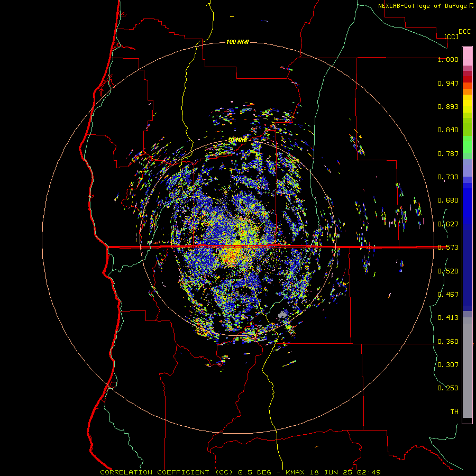The width and height of the screenshot is (476, 476).
Task: Click the 0.360 scale value
Action: (448, 342)
